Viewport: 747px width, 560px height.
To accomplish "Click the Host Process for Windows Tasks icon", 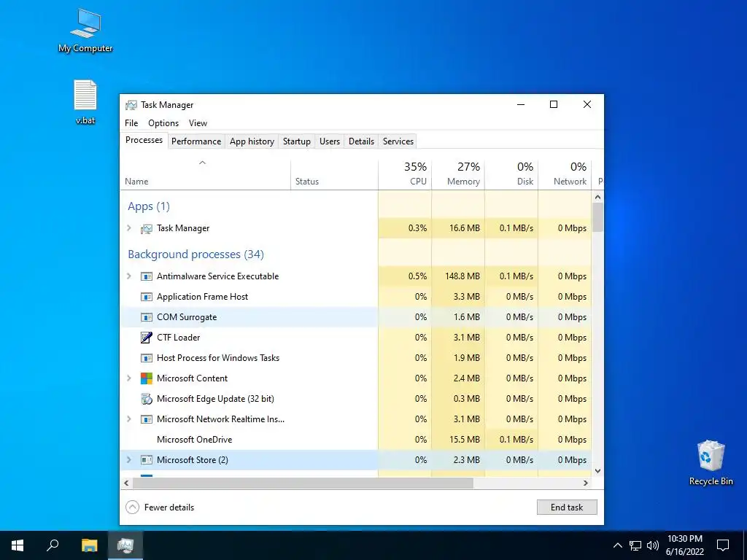I will click(146, 358).
